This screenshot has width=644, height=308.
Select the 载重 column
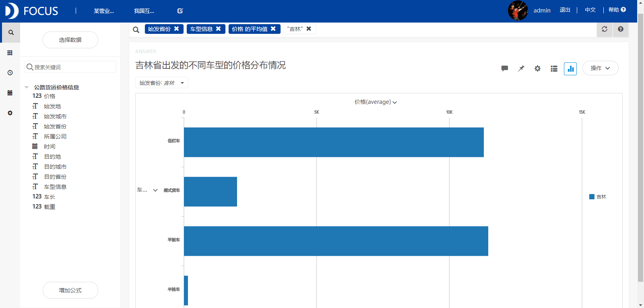pyautogui.click(x=50, y=207)
